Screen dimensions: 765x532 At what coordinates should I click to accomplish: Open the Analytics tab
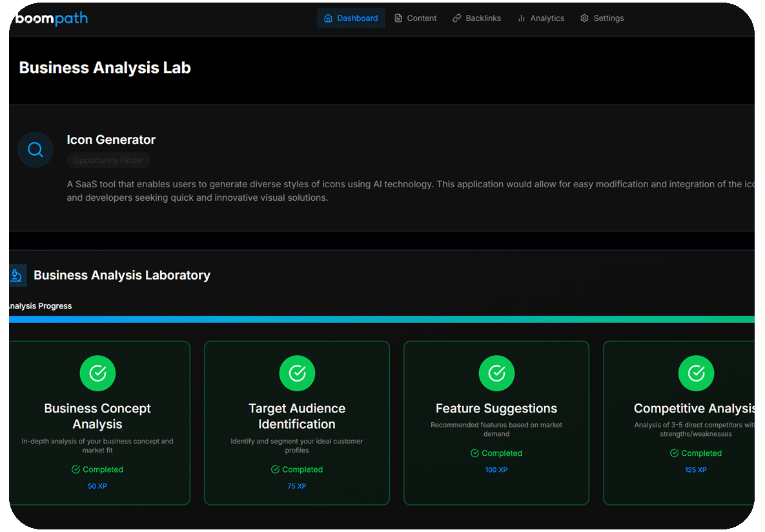pos(541,18)
